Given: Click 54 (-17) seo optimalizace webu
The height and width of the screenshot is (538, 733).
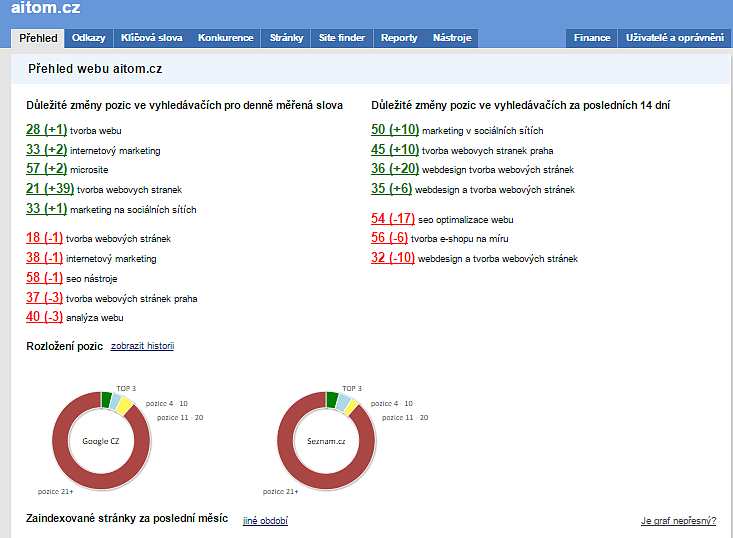Looking at the screenshot, I should click(393, 218).
